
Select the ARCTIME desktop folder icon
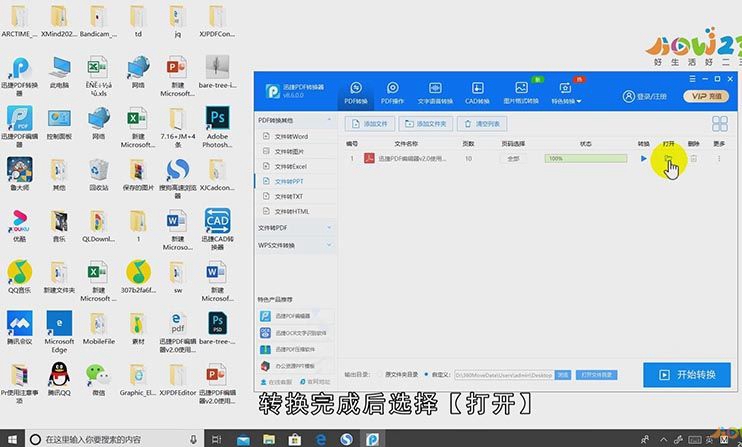19,21
